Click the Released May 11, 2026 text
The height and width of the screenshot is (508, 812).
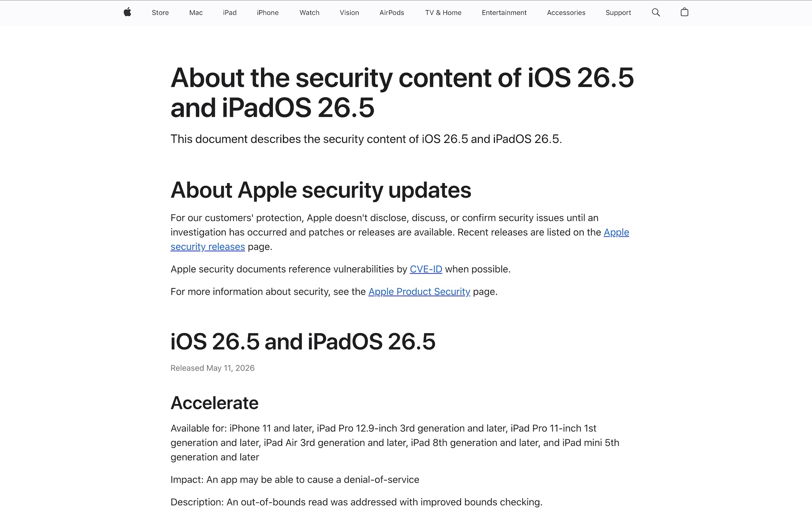point(212,368)
